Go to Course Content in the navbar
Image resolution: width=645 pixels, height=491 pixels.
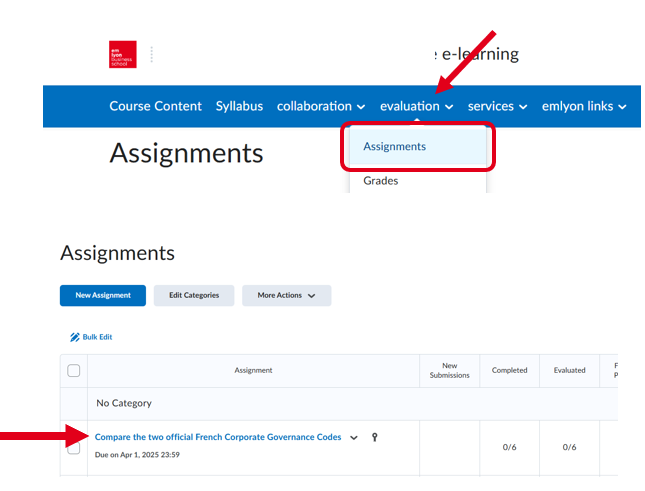(x=155, y=106)
